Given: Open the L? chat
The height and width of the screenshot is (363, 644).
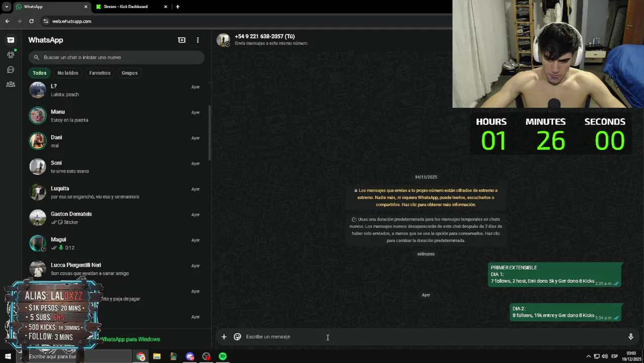Looking at the screenshot, I should [115, 90].
